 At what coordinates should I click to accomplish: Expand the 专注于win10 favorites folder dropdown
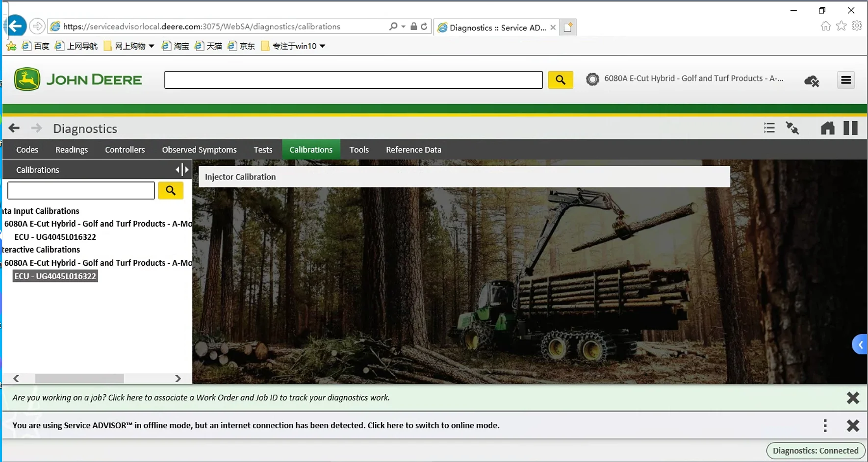coord(322,46)
